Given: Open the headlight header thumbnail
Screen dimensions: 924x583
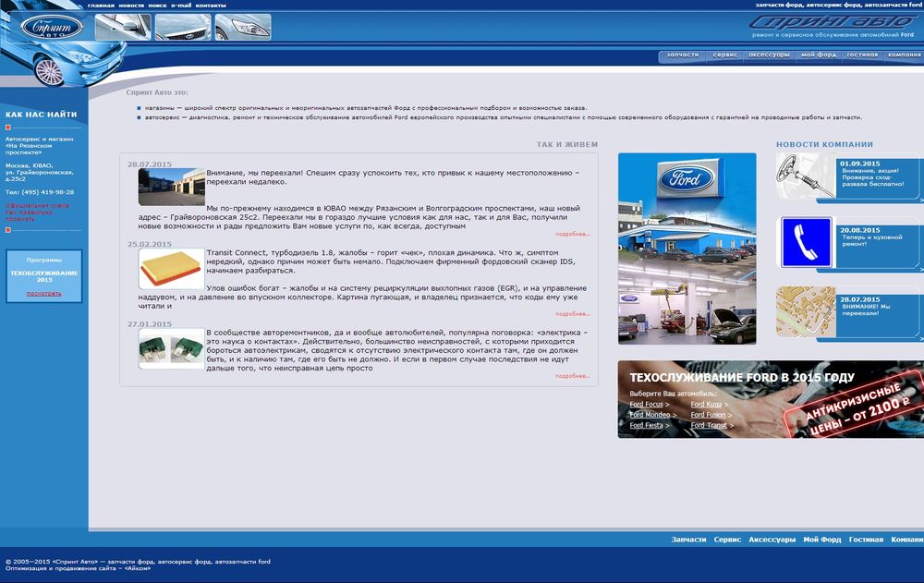Looking at the screenshot, I should pos(243,27).
